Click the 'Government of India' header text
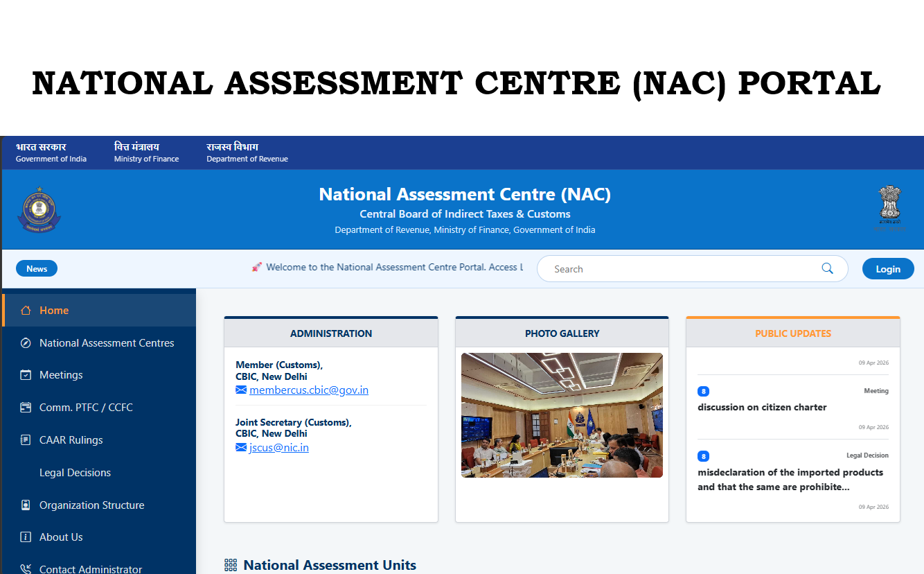The image size is (924, 574). coord(51,159)
